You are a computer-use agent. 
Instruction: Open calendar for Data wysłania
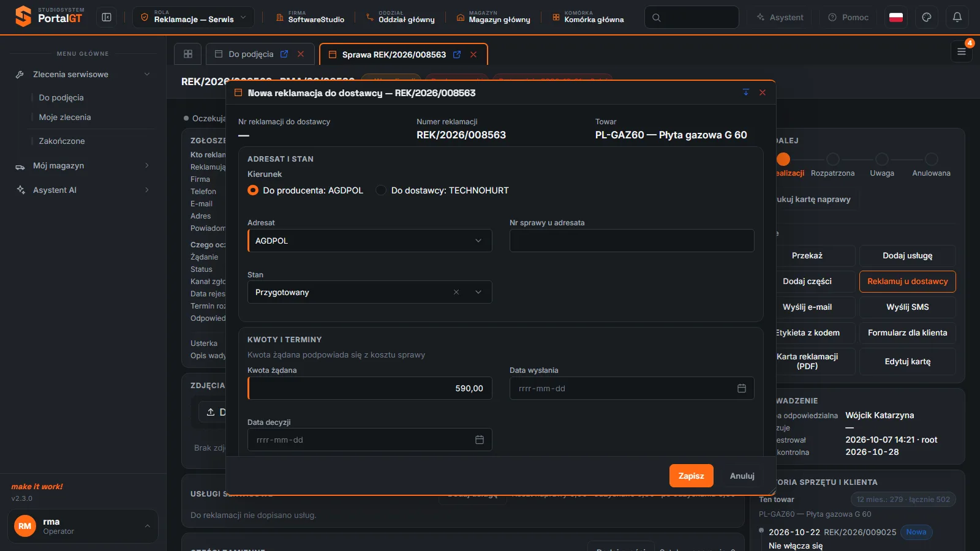[x=742, y=388]
